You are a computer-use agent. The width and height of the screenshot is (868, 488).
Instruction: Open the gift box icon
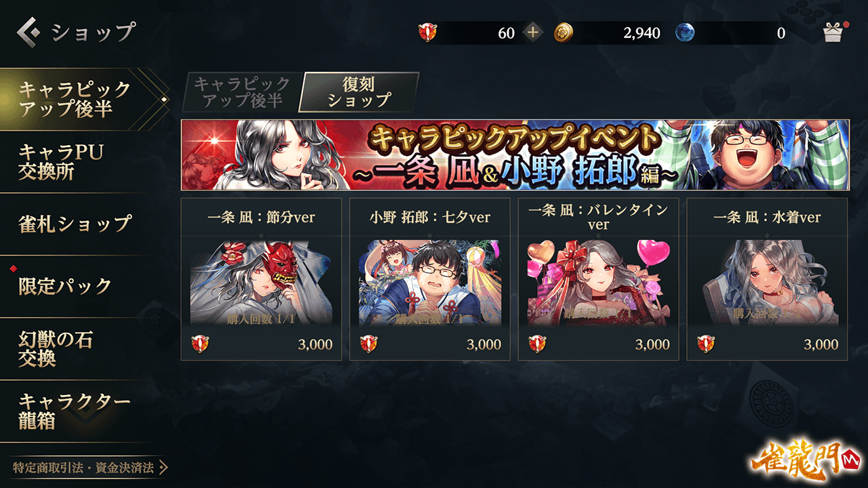tap(832, 33)
